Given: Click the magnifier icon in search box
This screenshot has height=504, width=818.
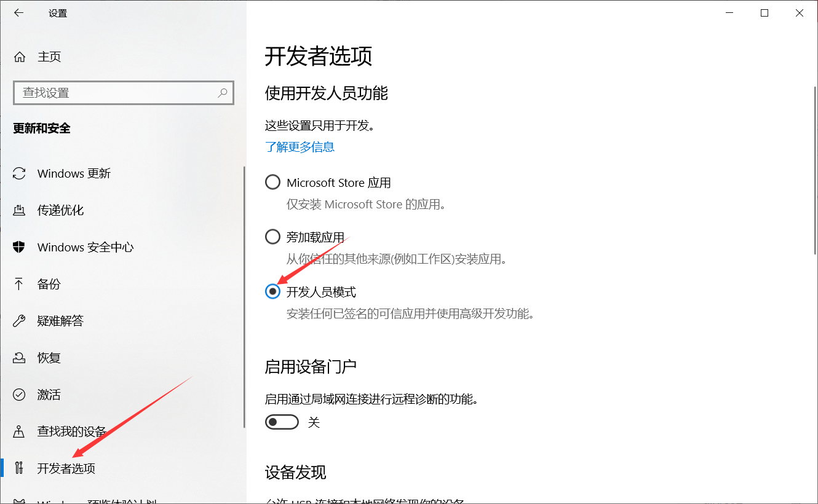Looking at the screenshot, I should click(x=222, y=92).
